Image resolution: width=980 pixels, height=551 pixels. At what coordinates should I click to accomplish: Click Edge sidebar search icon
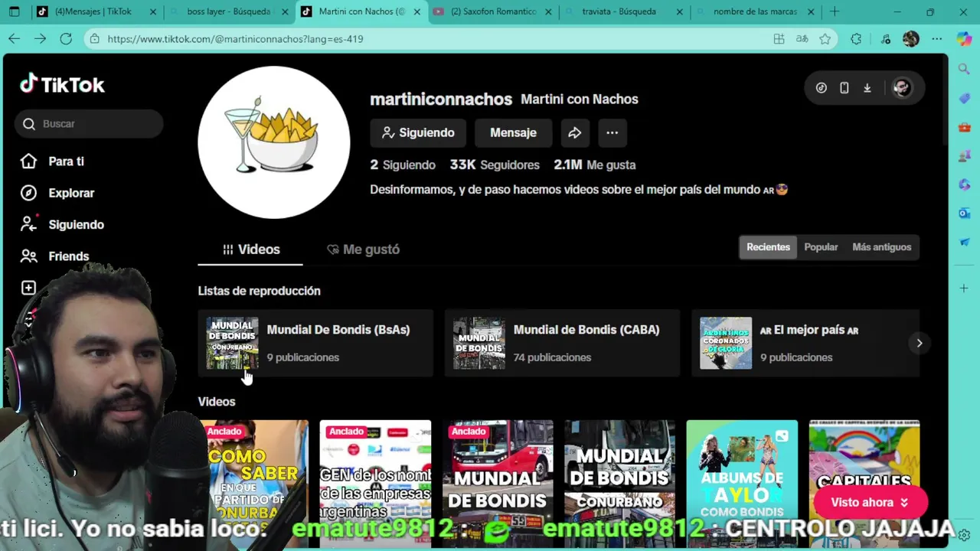(964, 69)
